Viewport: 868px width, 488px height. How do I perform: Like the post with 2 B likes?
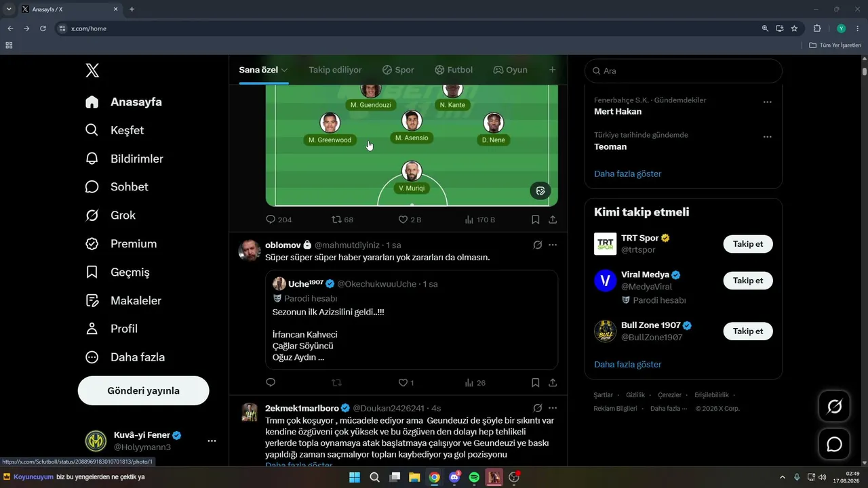coord(410,220)
